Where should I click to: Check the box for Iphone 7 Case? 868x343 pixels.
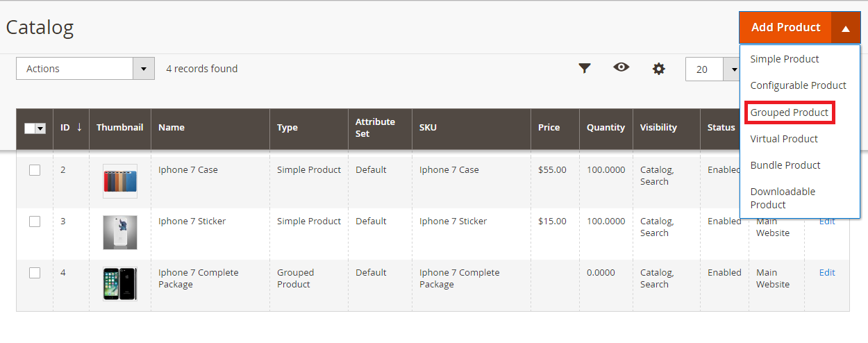point(35,170)
